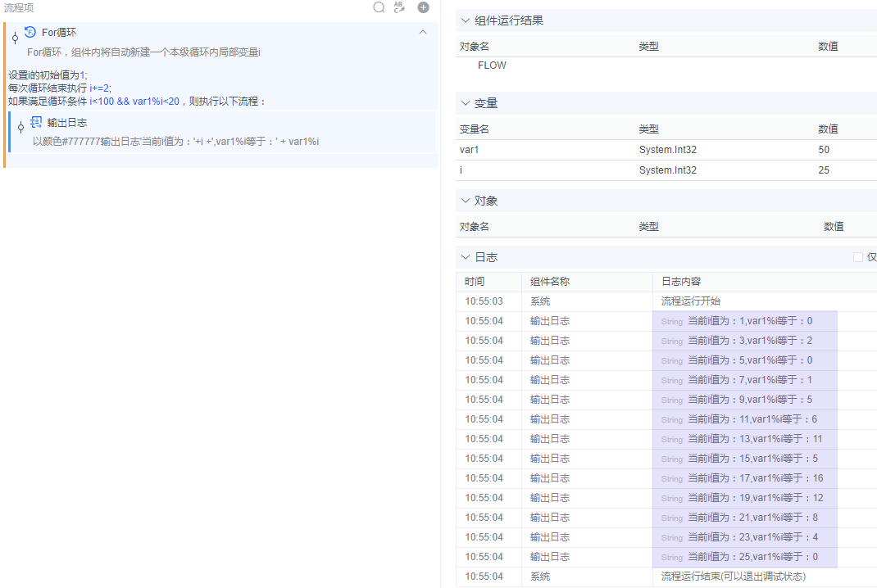Click the FLOW entry under 组件运行结果
Screen dimensions: 877x588
coord(492,65)
